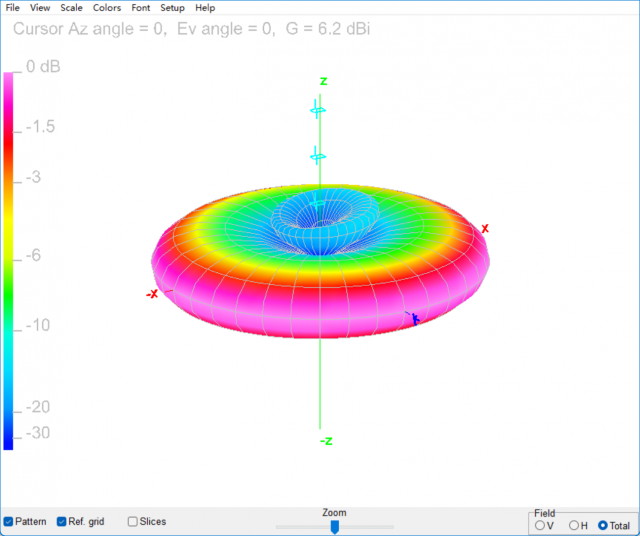
Task: Click the blue bottom of color scale bar
Action: coord(9,440)
